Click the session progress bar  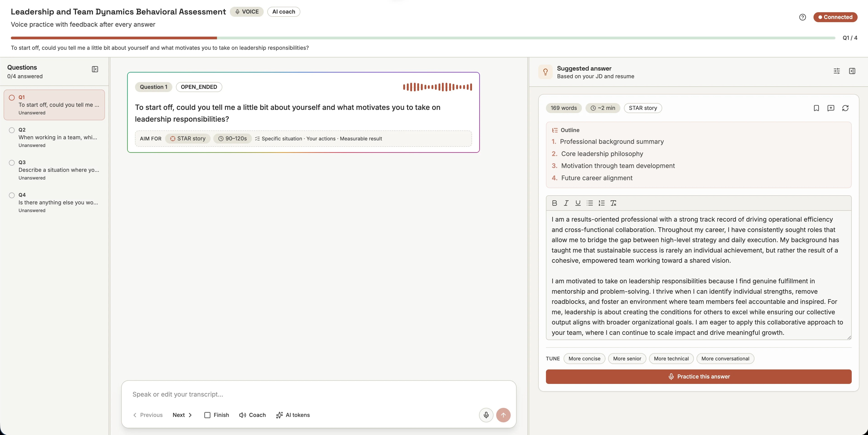pyautogui.click(x=423, y=38)
